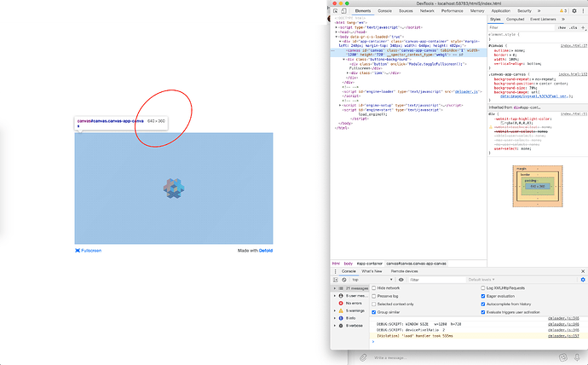Open the Default levels dropdown
The width and height of the screenshot is (588, 365).
pos(481,280)
